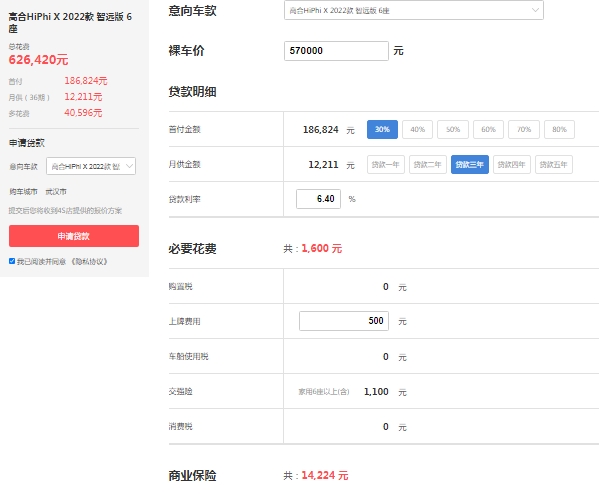The height and width of the screenshot is (494, 600).
Task: Toggle the 我已阅读并同意 agreement checkbox
Action: pos(12,261)
